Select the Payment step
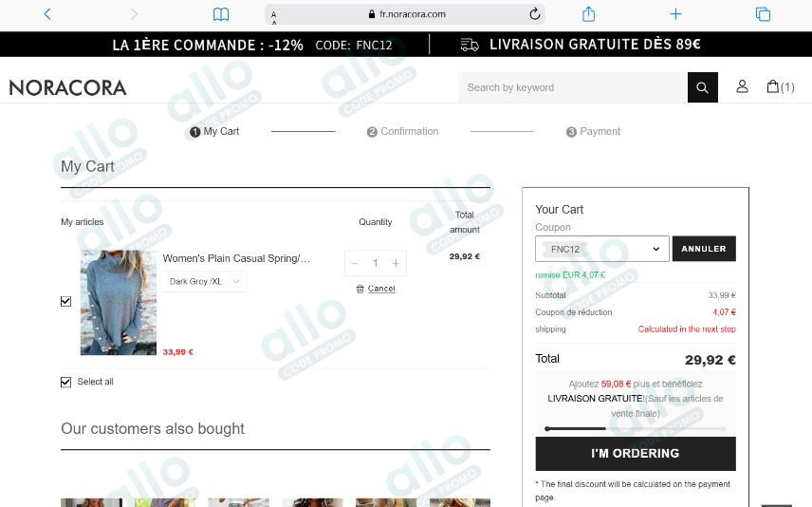This screenshot has height=507, width=812. coord(593,132)
